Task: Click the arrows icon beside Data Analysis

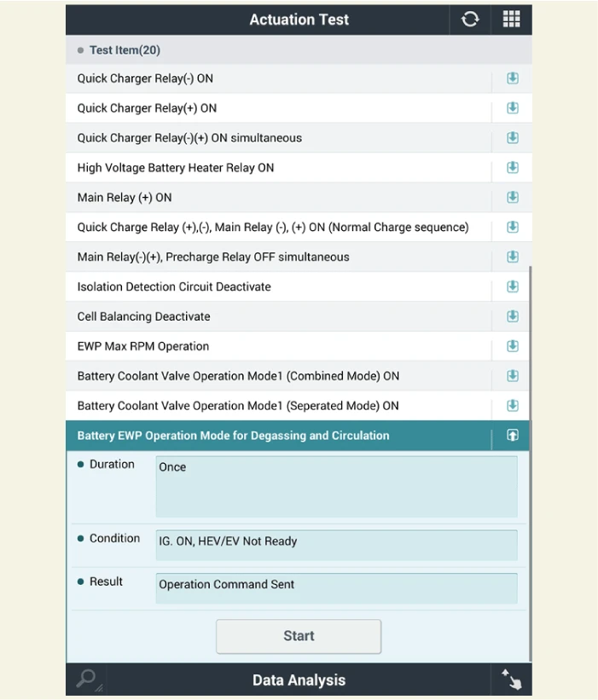Action: (x=511, y=680)
